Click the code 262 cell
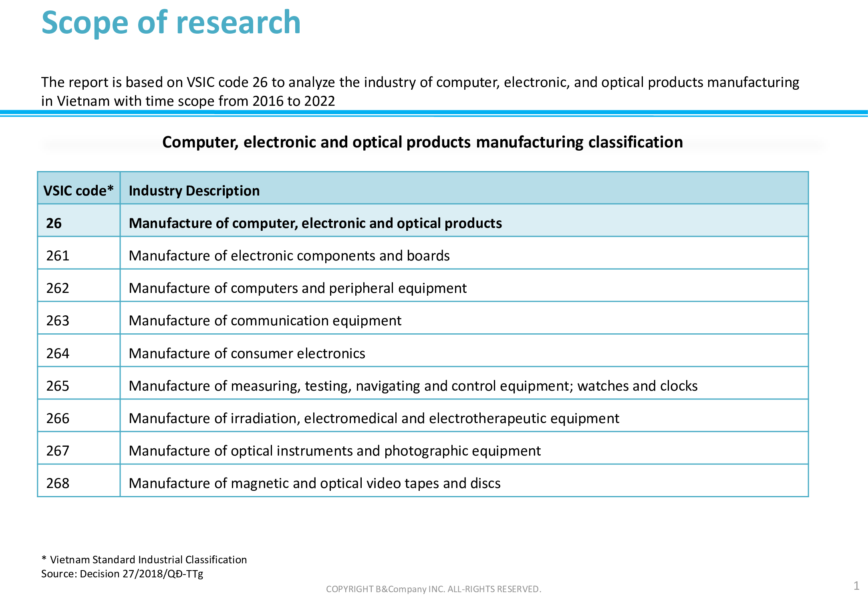This screenshot has width=868, height=601. [x=58, y=288]
